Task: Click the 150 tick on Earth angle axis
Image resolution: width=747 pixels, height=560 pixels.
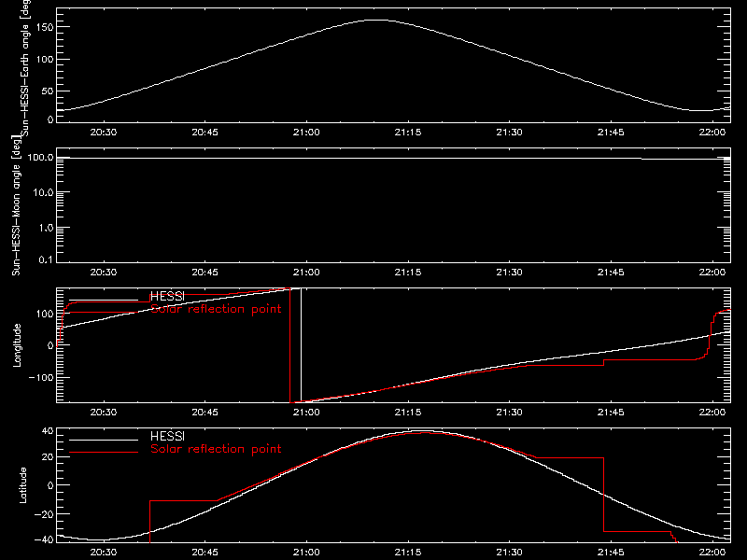Action: [x=45, y=27]
